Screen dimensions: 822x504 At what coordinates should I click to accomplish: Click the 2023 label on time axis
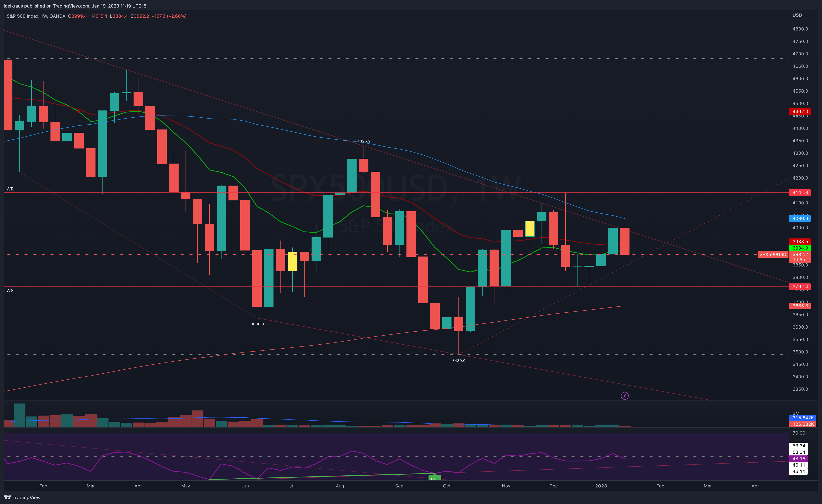tap(601, 486)
